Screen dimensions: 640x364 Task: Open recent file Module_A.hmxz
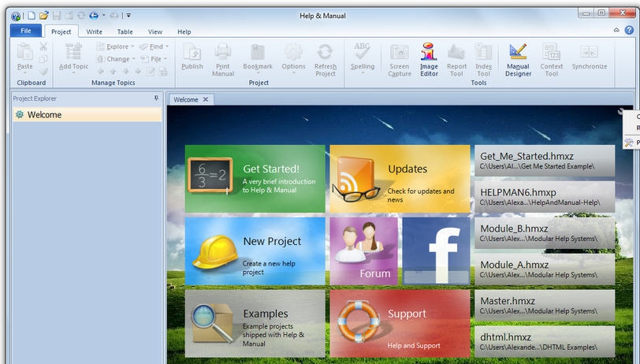click(x=545, y=269)
